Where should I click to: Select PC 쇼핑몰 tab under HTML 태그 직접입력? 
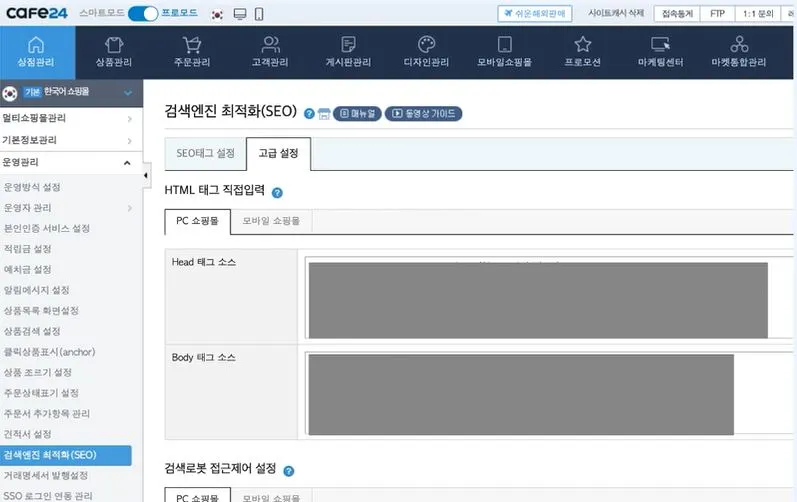[x=197, y=221]
